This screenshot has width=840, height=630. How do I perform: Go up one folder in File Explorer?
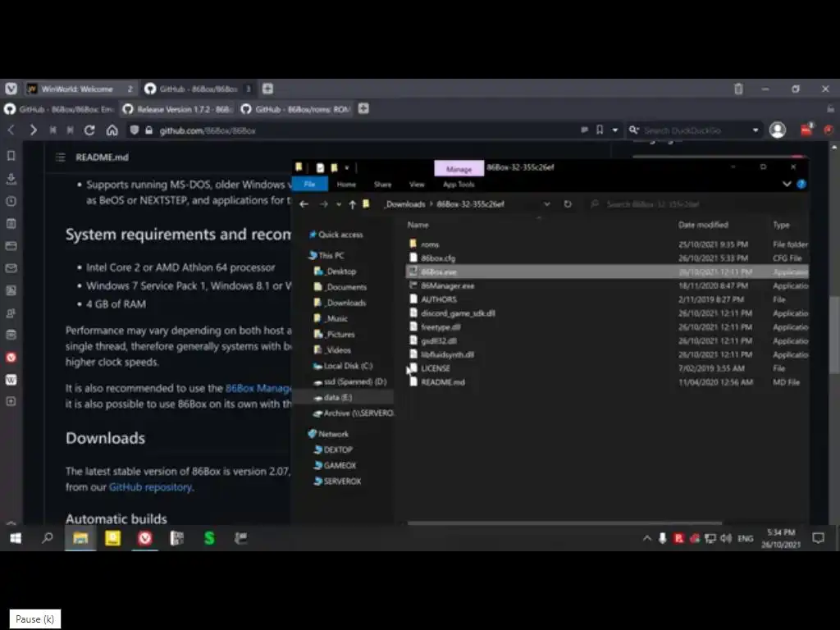[352, 204]
